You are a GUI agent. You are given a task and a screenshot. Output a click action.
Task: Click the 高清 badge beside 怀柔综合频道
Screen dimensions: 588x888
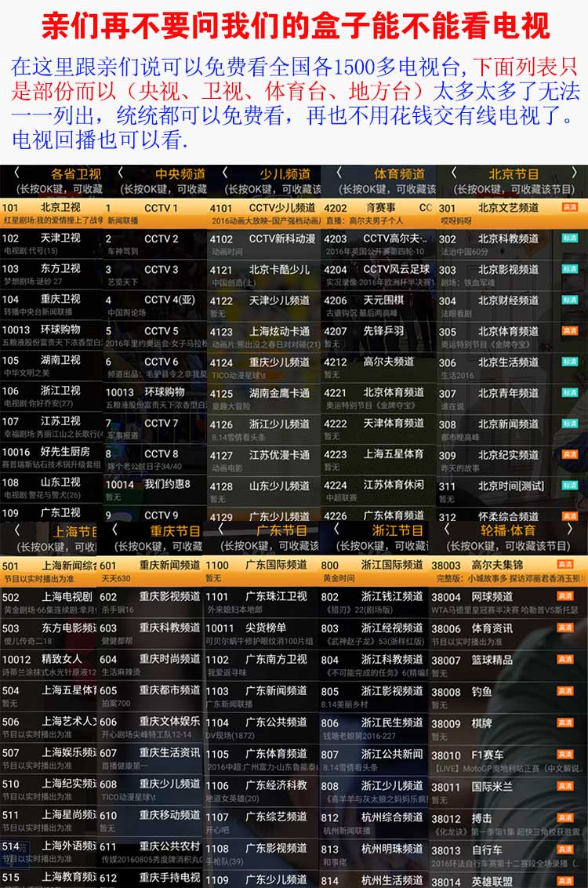tap(569, 515)
